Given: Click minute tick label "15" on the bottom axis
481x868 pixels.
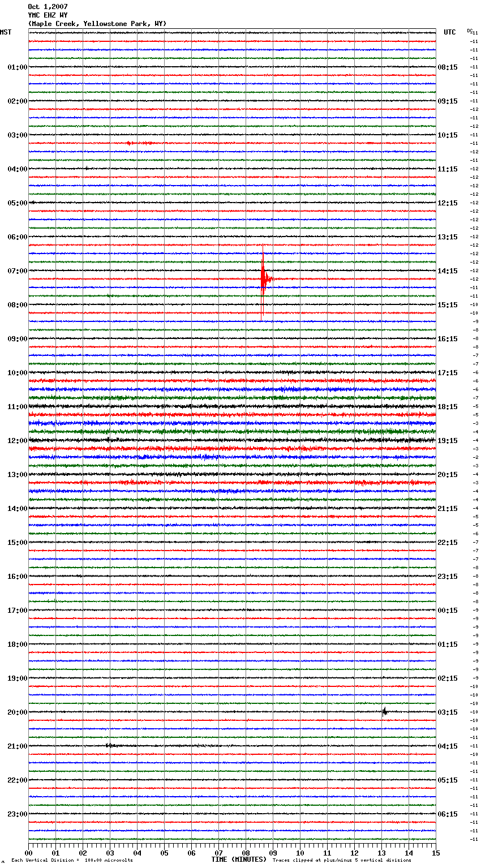Looking at the screenshot, I should tap(436, 853).
